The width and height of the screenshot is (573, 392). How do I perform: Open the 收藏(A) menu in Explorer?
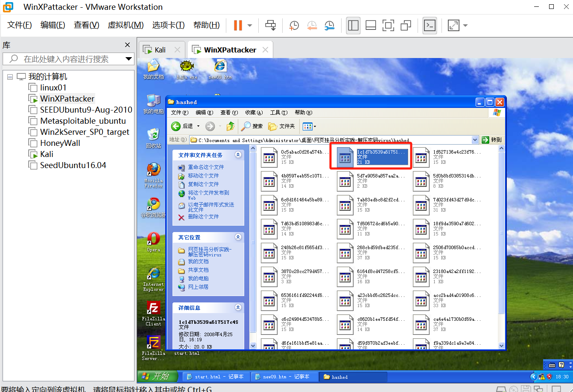point(254,113)
